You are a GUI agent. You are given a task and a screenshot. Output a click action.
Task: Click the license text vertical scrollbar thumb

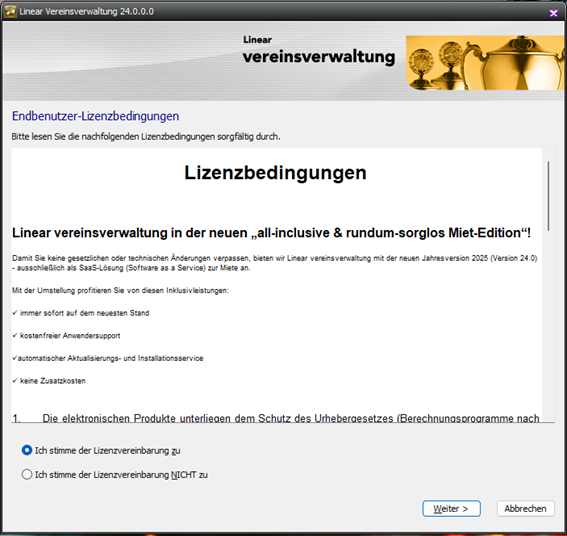click(x=548, y=196)
